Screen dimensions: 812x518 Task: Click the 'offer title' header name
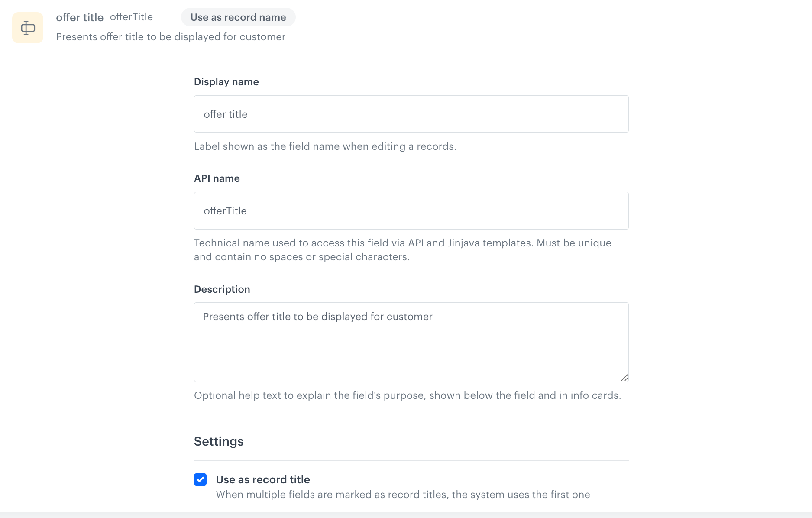[80, 17]
